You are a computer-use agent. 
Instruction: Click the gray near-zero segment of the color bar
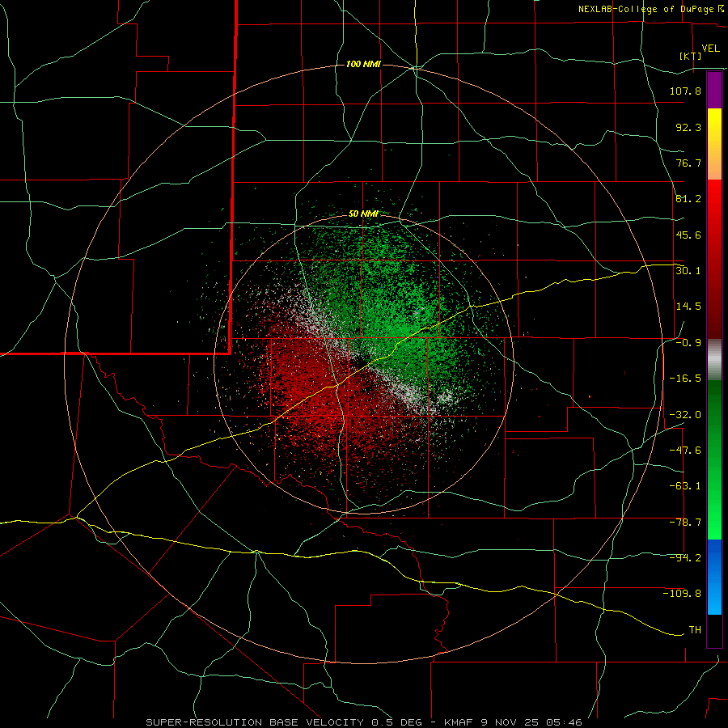[x=714, y=360]
